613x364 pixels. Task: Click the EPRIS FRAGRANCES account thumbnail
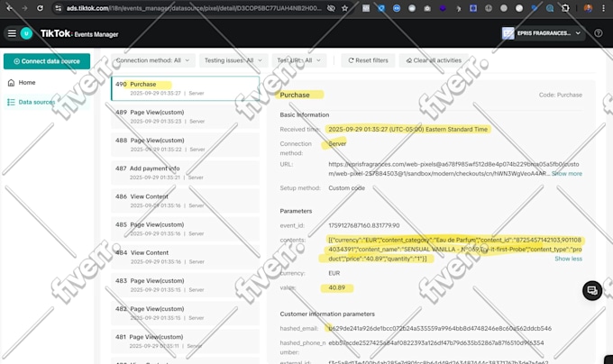click(x=508, y=33)
